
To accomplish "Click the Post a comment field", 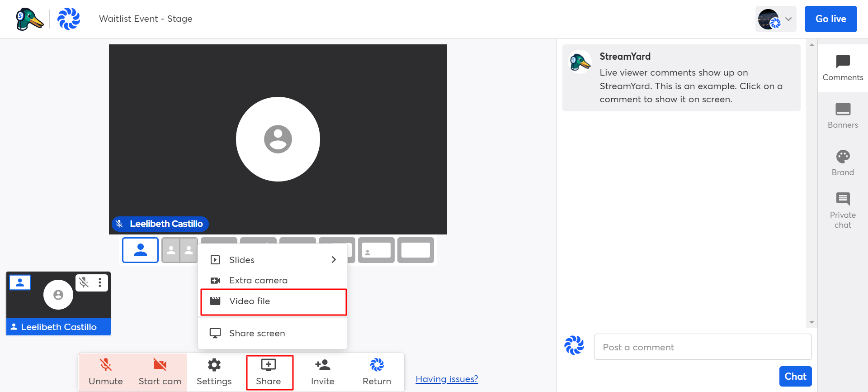I will pyautogui.click(x=703, y=347).
